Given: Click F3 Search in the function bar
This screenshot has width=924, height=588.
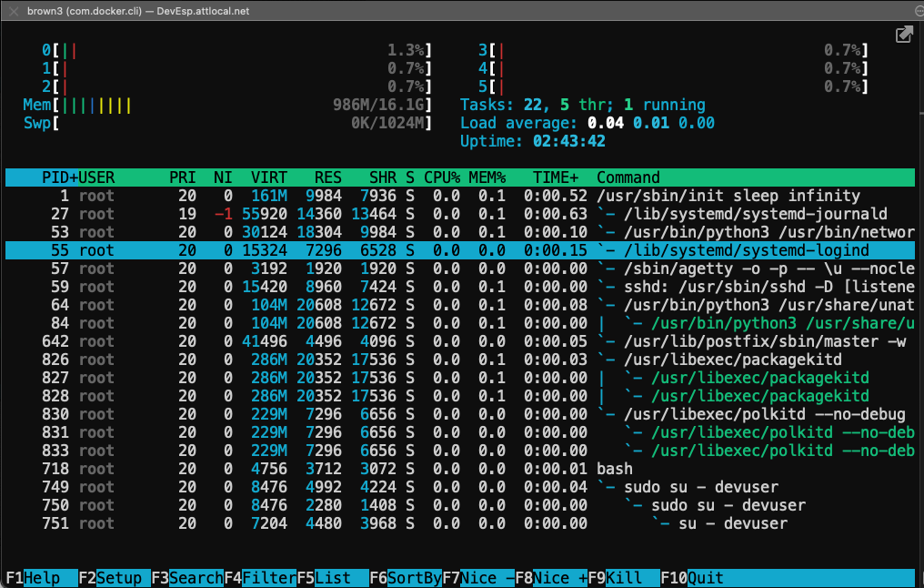Looking at the screenshot, I should [x=187, y=578].
